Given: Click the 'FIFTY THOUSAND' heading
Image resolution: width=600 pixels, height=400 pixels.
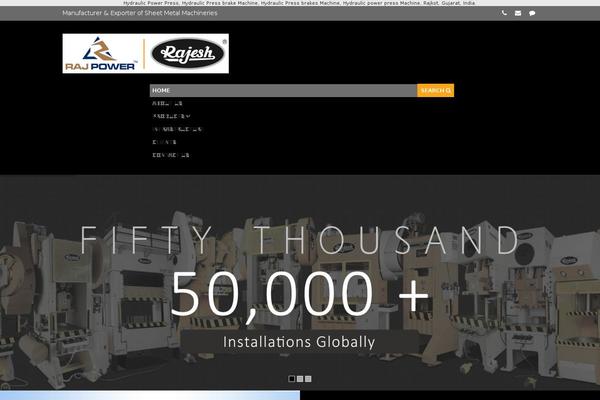Looking at the screenshot, I should click(x=300, y=240).
